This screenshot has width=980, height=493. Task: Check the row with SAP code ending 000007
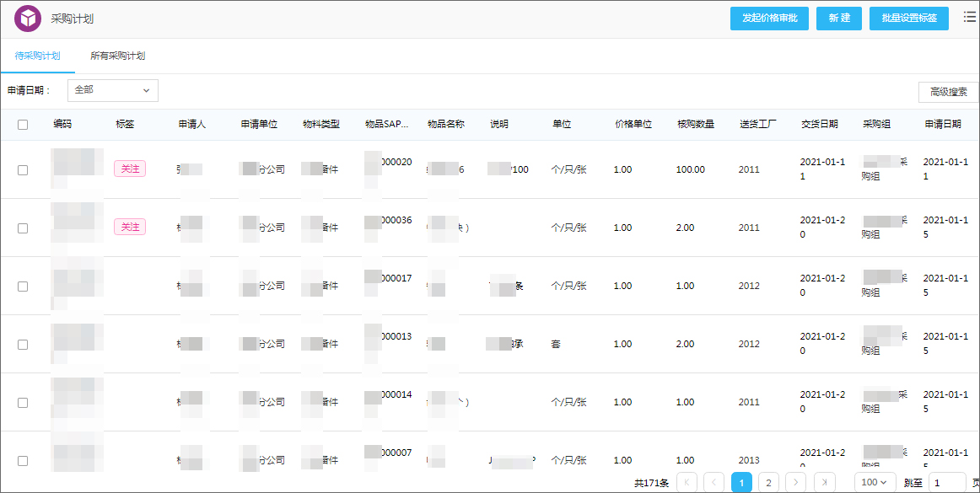(x=23, y=460)
